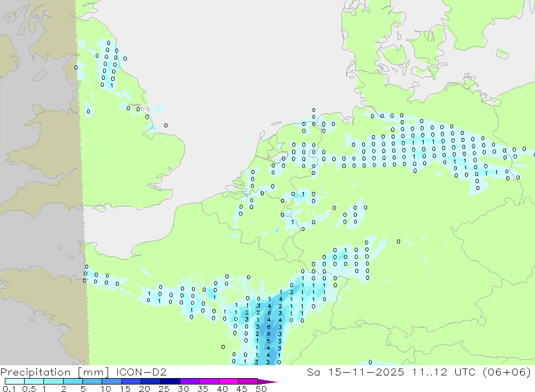Select the 0.5–1 mm legend color swatch

(x=34, y=381)
